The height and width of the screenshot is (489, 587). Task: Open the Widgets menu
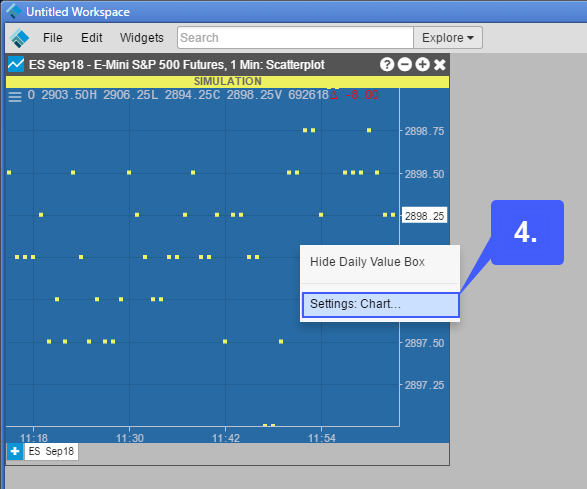pyautogui.click(x=142, y=37)
